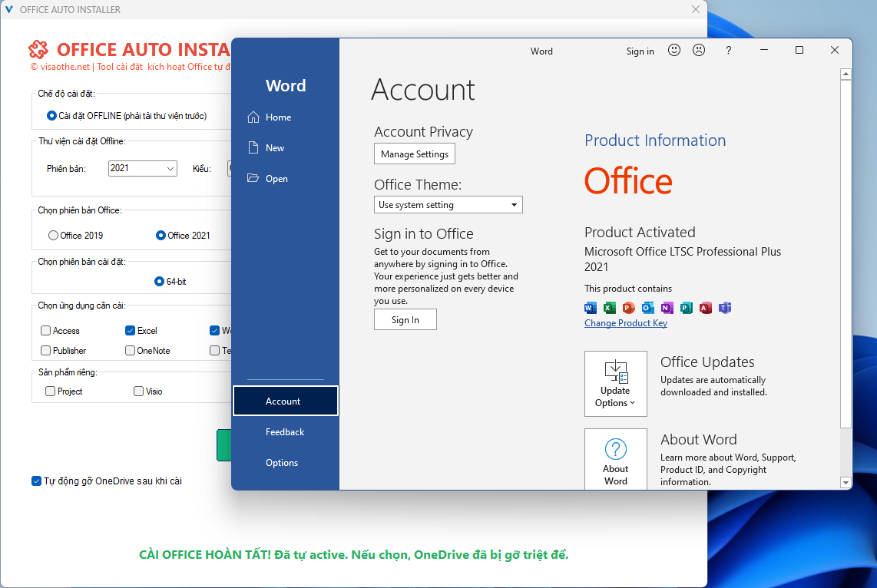
Task: Open the Office Theme dropdown
Action: [x=448, y=204]
